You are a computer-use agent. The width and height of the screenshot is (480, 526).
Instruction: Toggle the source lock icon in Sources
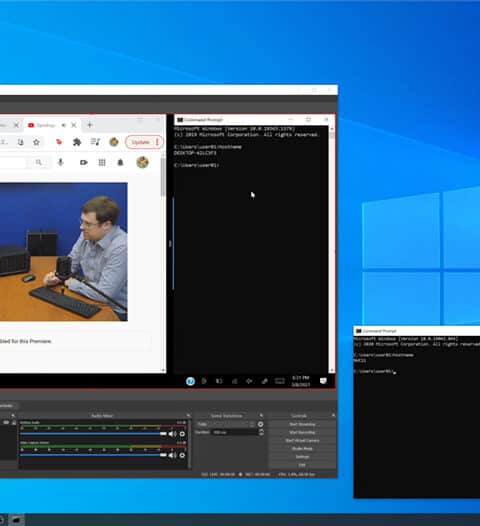[14, 423]
